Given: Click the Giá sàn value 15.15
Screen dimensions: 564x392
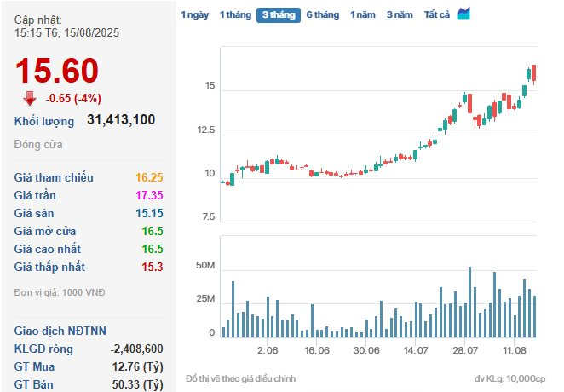Looking at the screenshot, I should click(148, 213).
